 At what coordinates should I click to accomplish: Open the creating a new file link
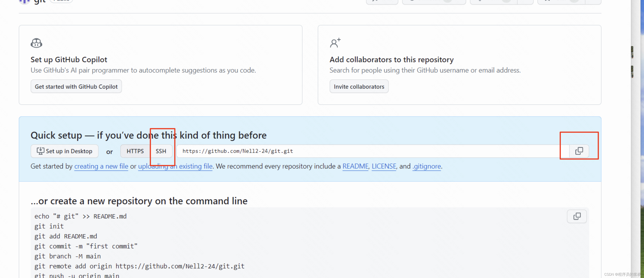(101, 166)
